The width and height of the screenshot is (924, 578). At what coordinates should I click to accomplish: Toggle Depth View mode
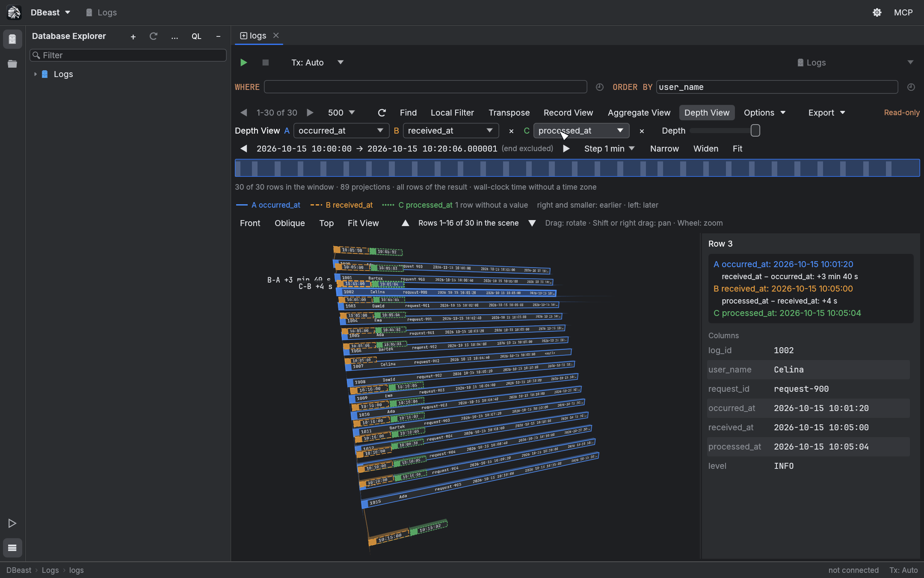[x=707, y=113]
